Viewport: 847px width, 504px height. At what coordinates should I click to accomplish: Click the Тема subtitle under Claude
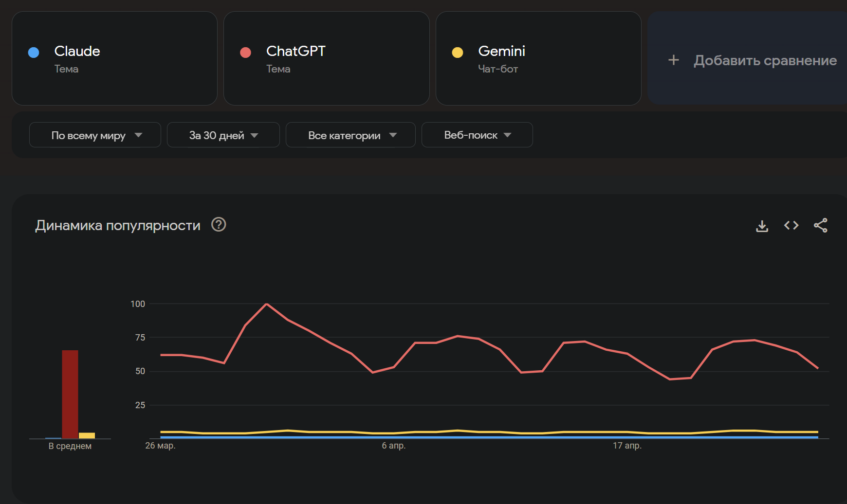(x=66, y=69)
